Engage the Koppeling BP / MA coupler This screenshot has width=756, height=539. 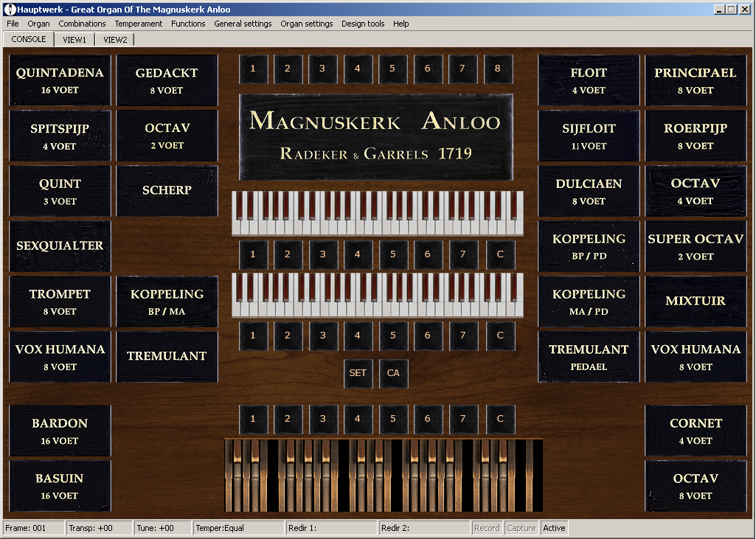click(x=167, y=302)
